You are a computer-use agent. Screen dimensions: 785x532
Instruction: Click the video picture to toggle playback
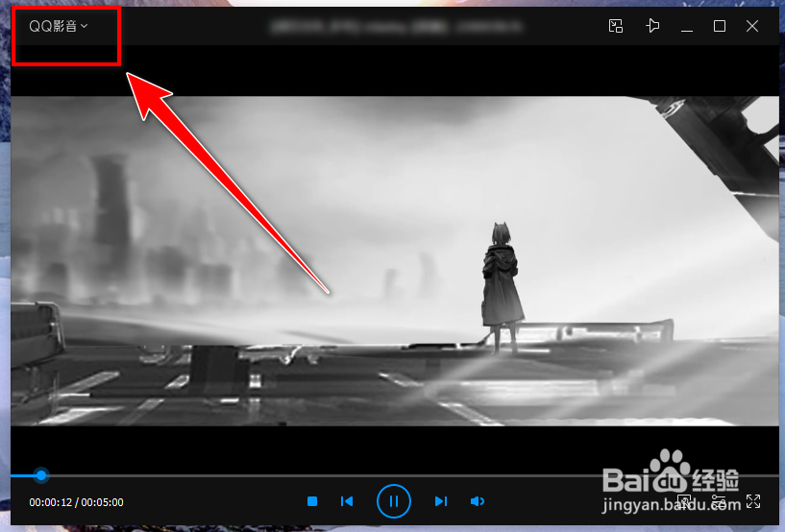(395, 261)
